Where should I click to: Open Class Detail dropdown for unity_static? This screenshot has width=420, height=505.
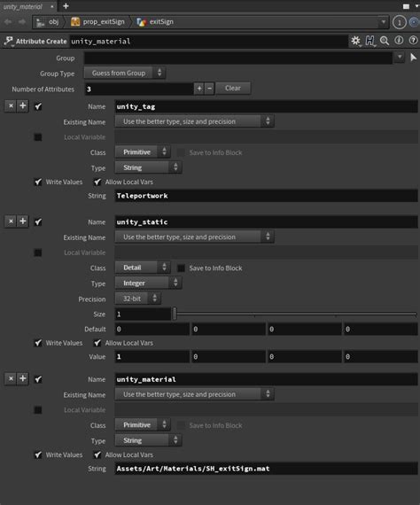143,268
